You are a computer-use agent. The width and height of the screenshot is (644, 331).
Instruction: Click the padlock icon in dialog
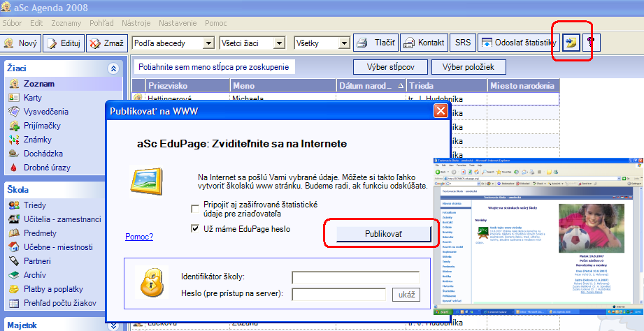(152, 282)
